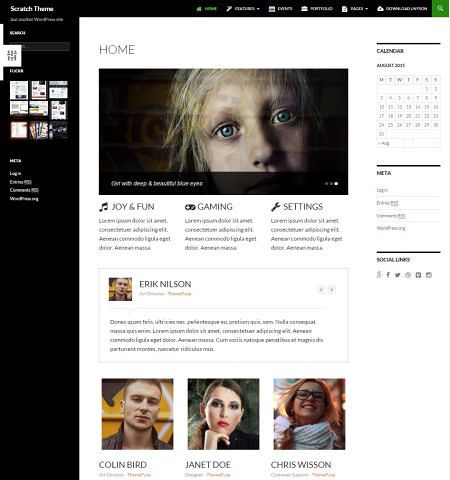
Task: Click the ThemeFuse link under Erik Nilson
Action: click(179, 294)
